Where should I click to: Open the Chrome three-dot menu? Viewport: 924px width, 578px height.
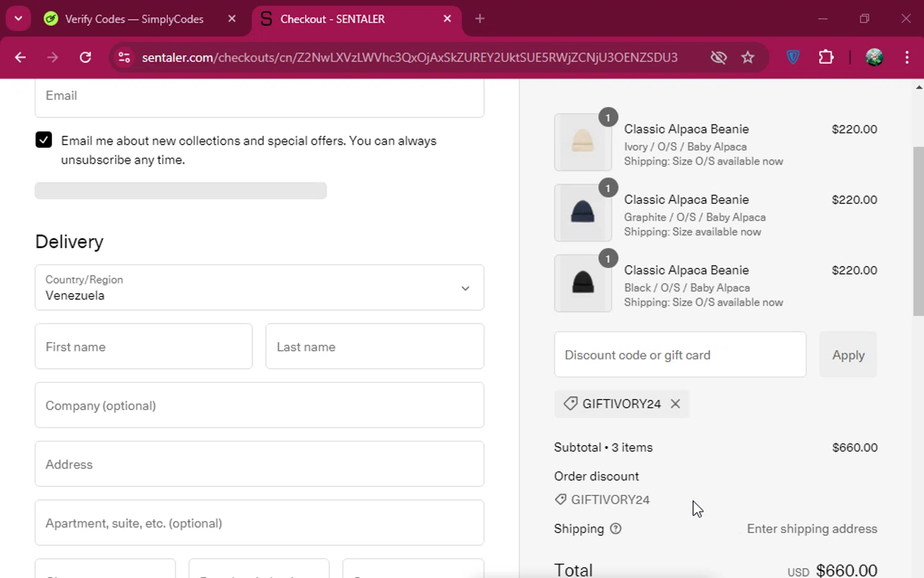(907, 57)
